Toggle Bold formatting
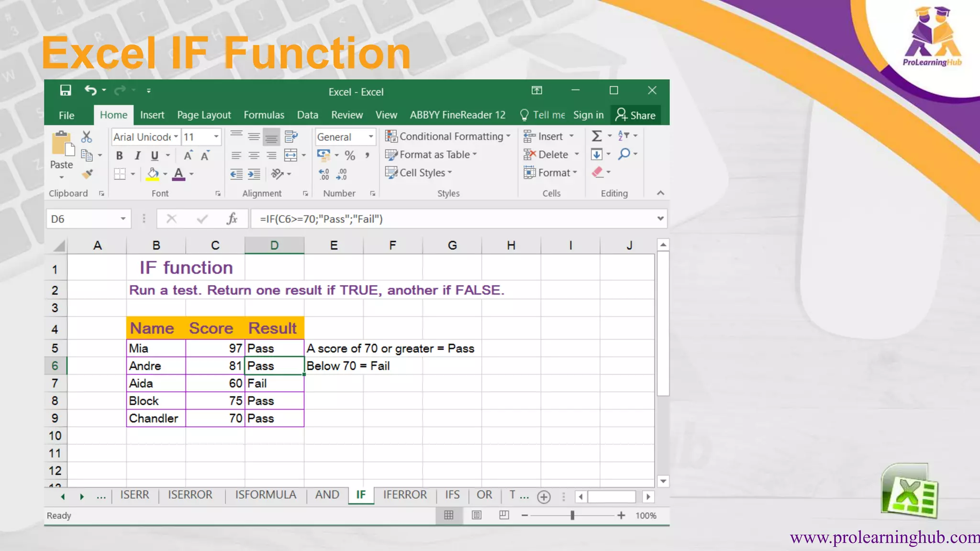This screenshot has height=551, width=980. coord(119,155)
